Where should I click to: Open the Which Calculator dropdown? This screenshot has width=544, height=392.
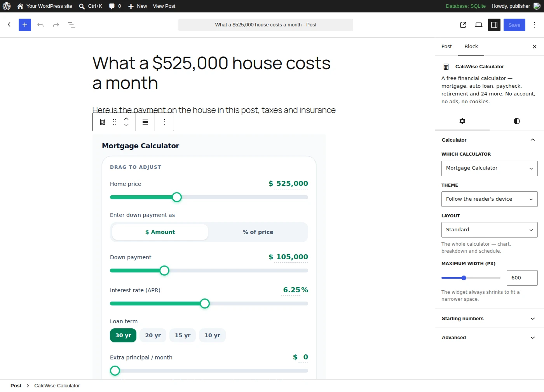490,168
